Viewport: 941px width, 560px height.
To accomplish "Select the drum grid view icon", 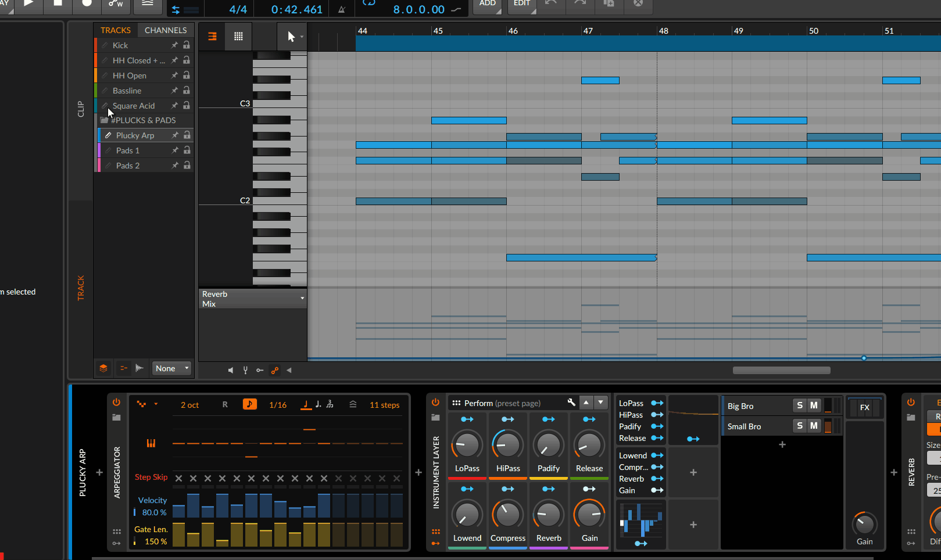I will tap(238, 36).
